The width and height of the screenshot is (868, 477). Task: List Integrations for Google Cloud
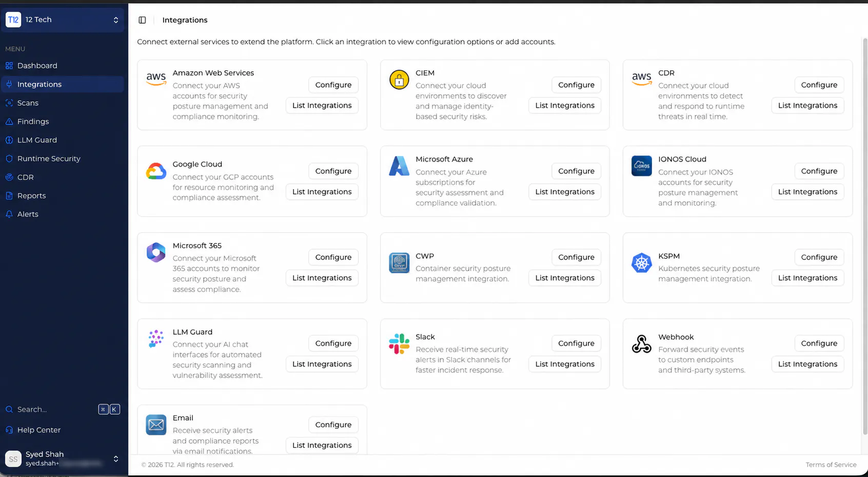pos(322,192)
